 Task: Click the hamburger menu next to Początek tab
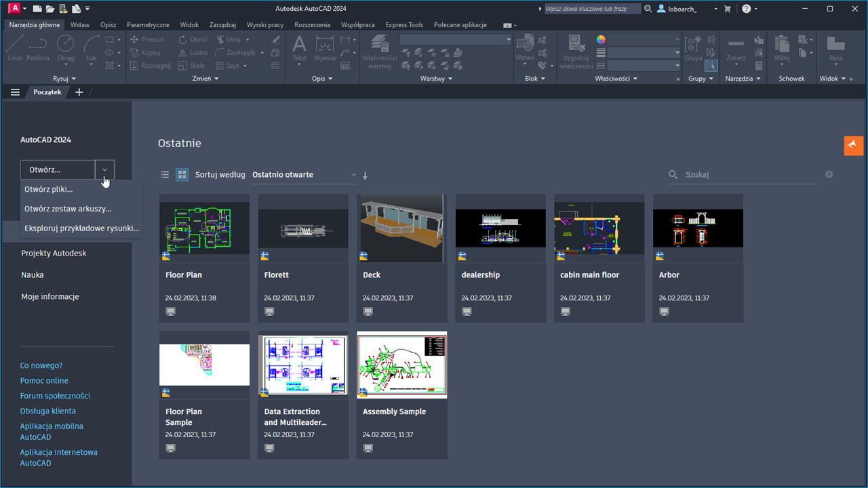[x=15, y=92]
